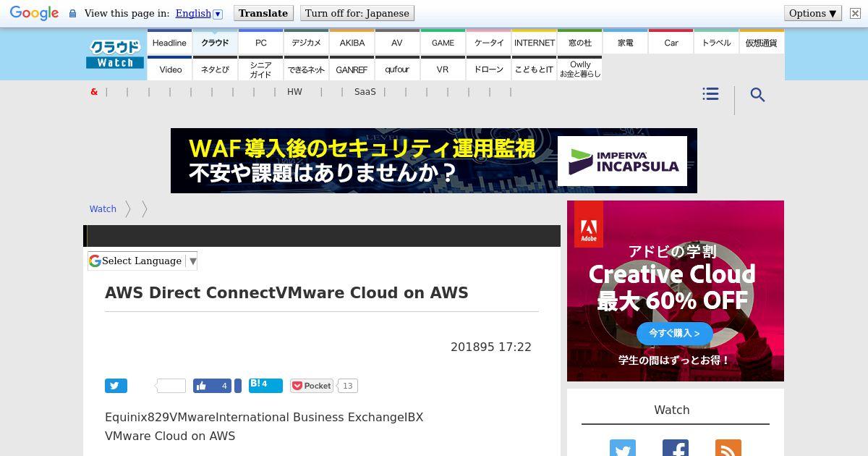This screenshot has height=456, width=868.
Task: Open the English language dropdown
Action: coord(199,13)
